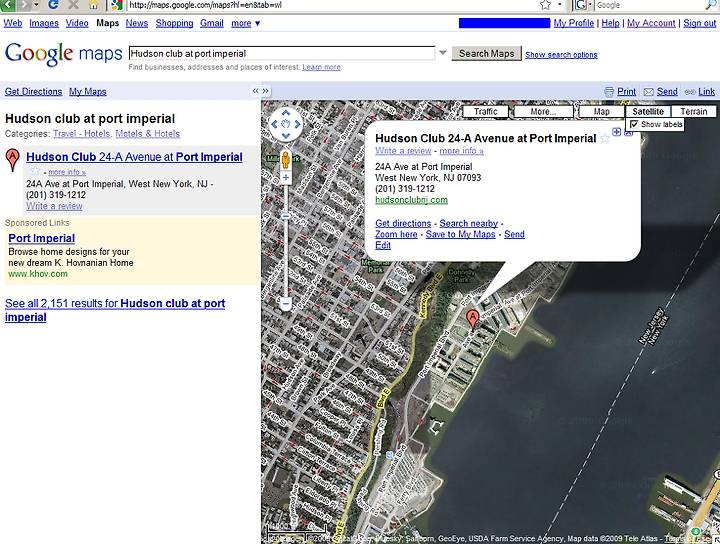
Task: Reload the page with the refresh icon
Action: click(x=53, y=5)
